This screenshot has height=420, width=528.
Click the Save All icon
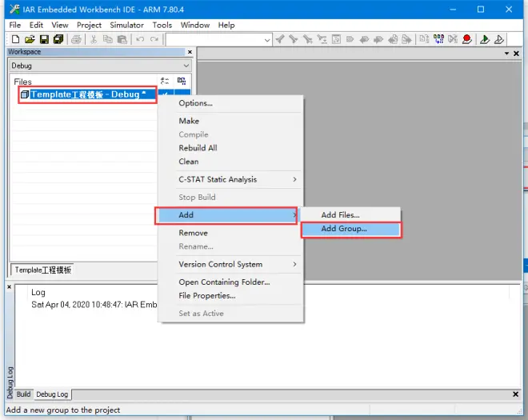[58, 39]
